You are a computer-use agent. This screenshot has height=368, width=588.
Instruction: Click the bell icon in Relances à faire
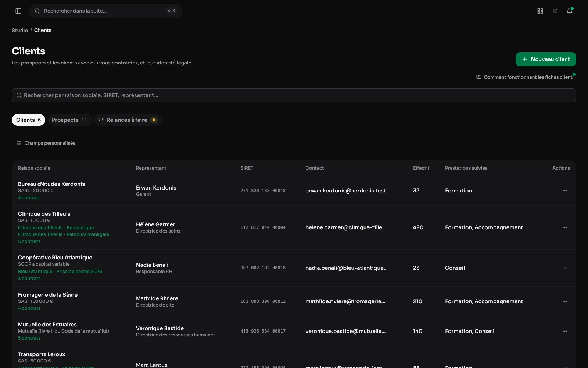tap(101, 120)
